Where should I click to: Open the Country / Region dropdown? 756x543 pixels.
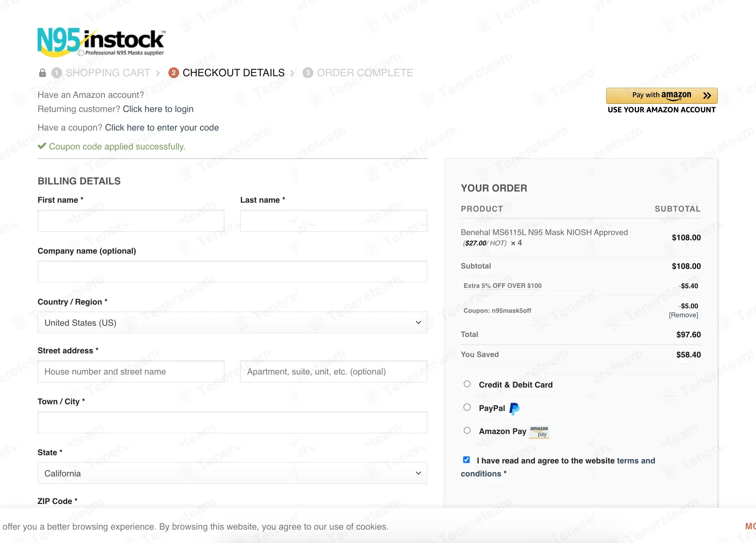click(232, 322)
